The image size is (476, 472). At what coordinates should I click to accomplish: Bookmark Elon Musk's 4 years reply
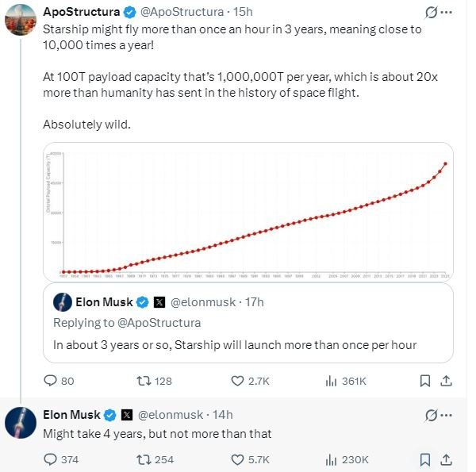tap(425, 459)
